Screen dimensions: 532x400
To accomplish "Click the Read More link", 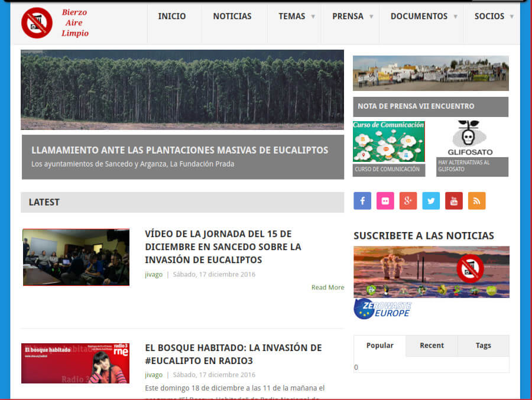I will 327,288.
